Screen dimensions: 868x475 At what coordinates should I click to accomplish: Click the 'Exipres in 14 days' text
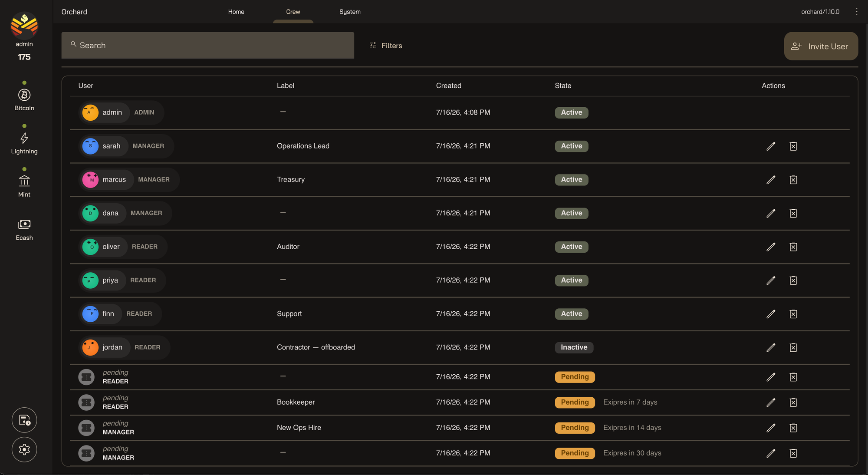(x=632, y=428)
